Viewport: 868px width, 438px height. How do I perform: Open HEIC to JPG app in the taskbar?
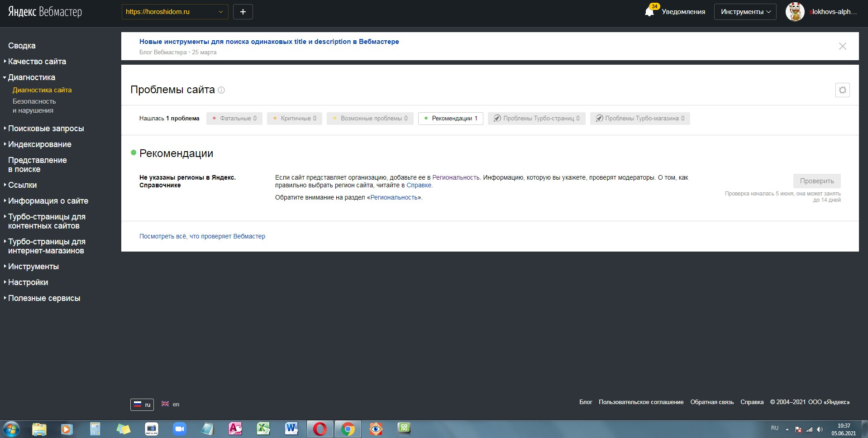tap(151, 429)
